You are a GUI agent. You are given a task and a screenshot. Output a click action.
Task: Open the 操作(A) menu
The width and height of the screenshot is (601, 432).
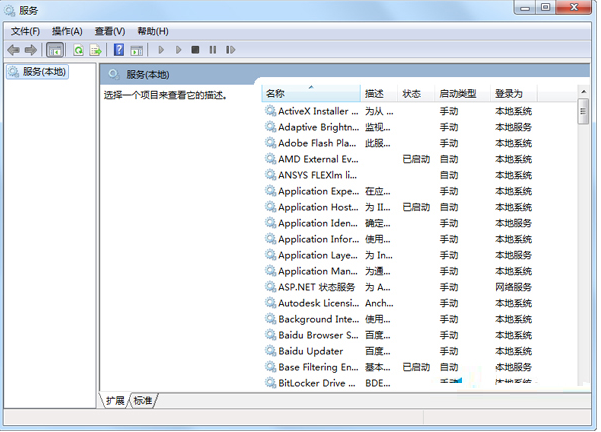click(67, 31)
